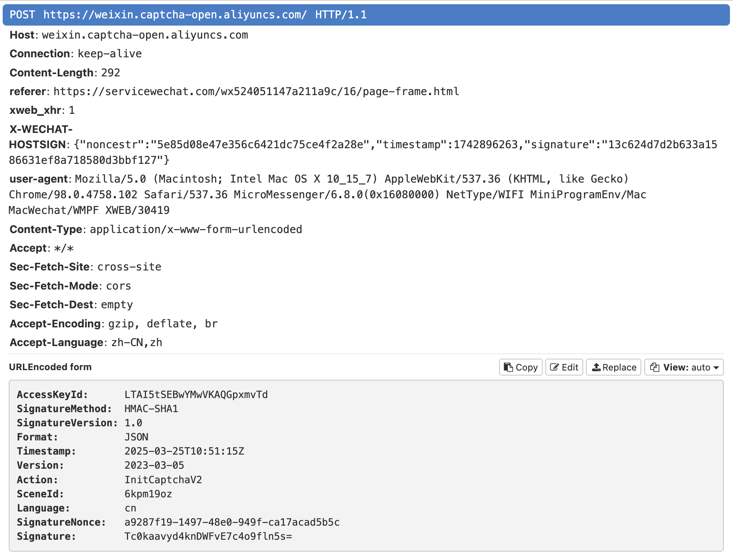The width and height of the screenshot is (733, 560).
Task: Click the Timestamp value 2025-03-25T10:51:15Z
Action: click(184, 451)
